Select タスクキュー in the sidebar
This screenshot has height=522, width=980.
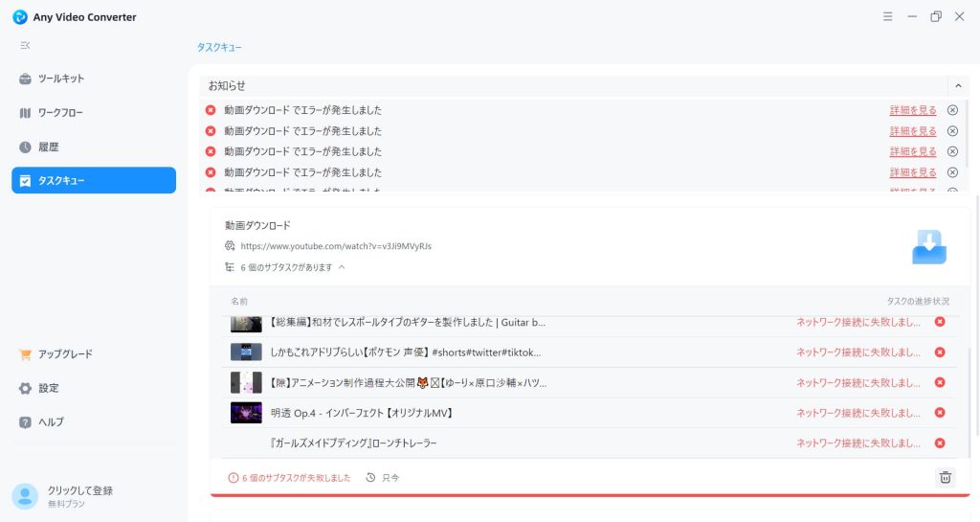94,180
